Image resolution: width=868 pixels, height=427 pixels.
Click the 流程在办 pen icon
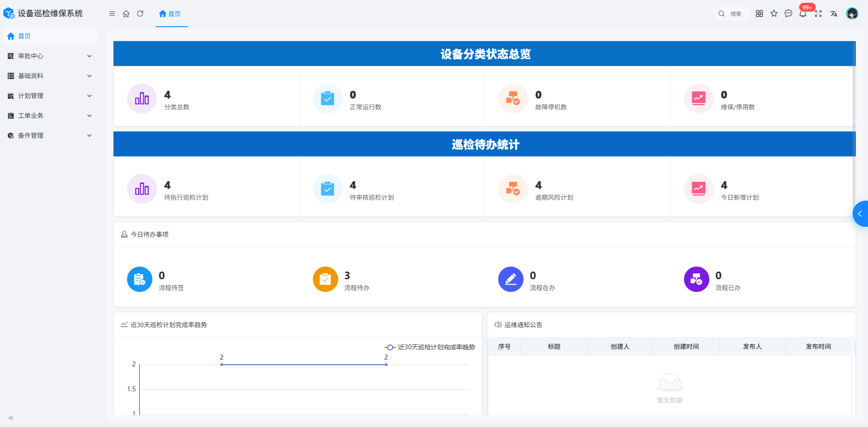(511, 279)
